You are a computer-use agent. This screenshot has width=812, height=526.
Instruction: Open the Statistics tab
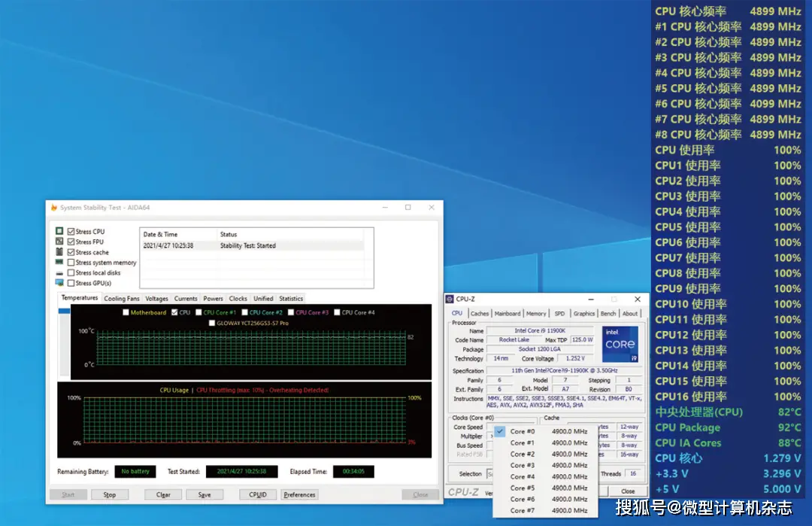291,299
